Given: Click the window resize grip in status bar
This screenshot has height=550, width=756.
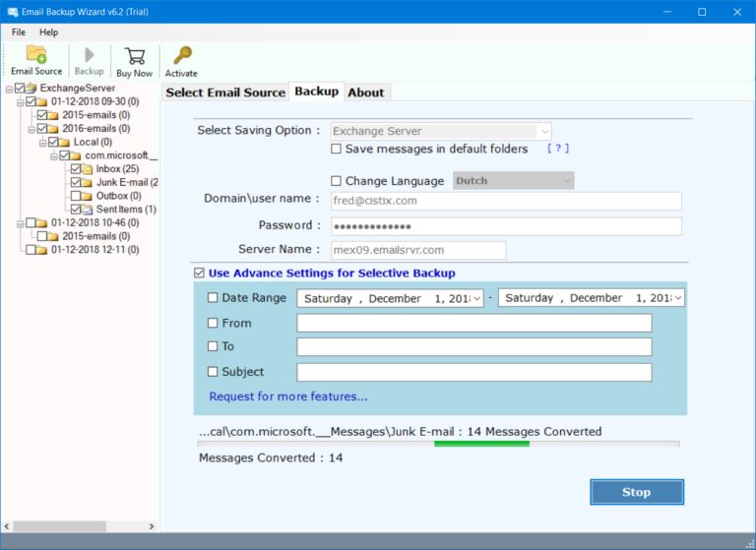Looking at the screenshot, I should [749, 544].
